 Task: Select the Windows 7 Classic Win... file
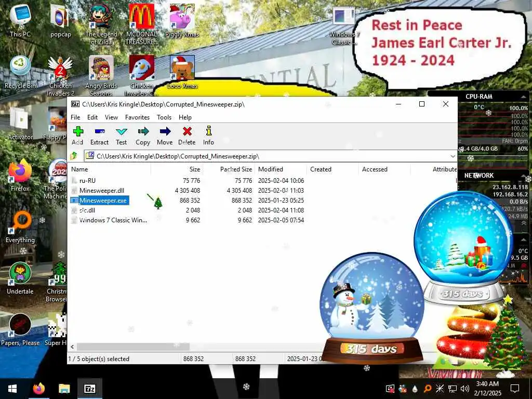pos(113,220)
